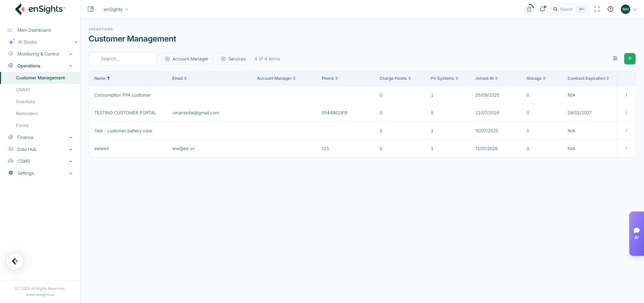
Task: Sort table by Name column
Action: (102, 78)
